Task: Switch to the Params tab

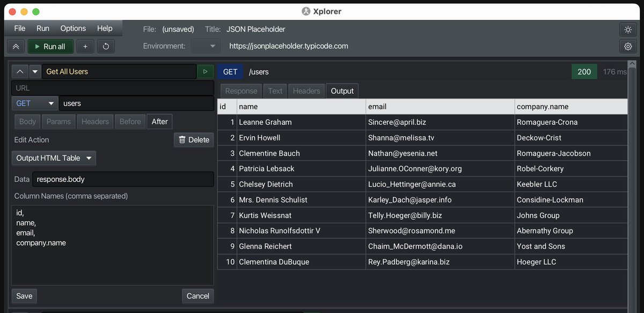Action: [59, 122]
